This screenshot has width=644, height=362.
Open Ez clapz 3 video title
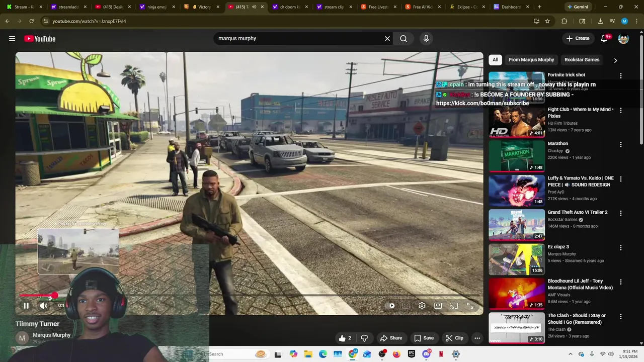[x=558, y=247]
